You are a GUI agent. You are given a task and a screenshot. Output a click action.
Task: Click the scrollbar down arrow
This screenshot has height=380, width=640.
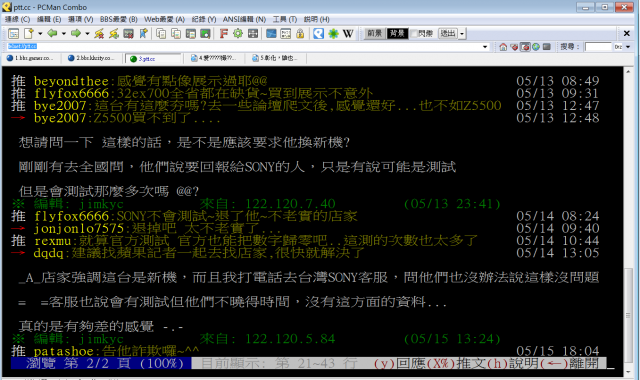coord(629,371)
